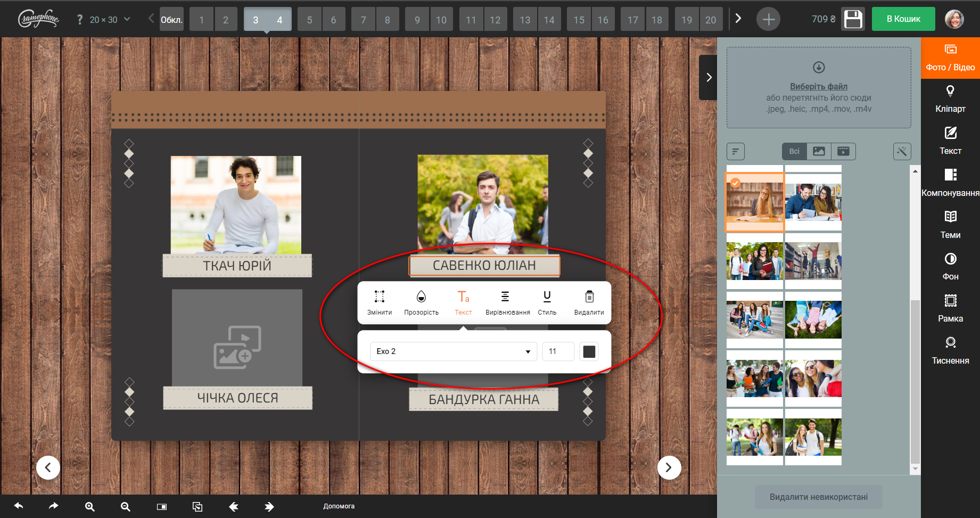Open the Style (Стиль) underline tool
This screenshot has width=980, height=518.
pos(547,302)
